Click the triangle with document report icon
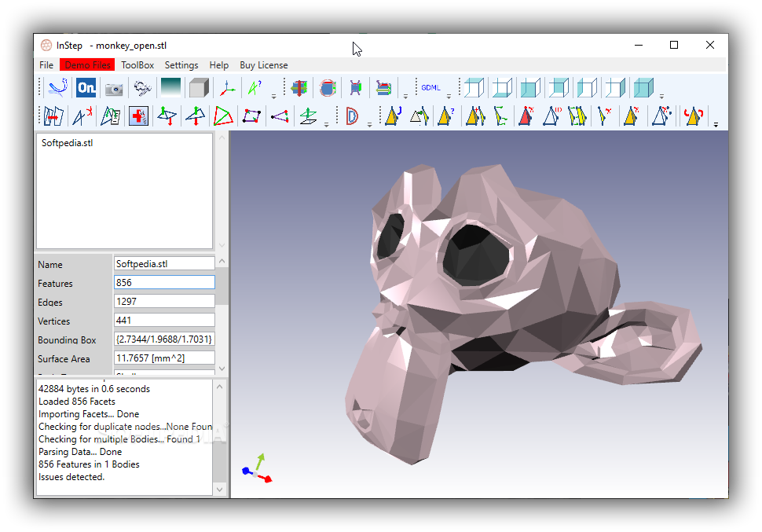Image resolution: width=762 pixels, height=532 pixels. click(110, 116)
